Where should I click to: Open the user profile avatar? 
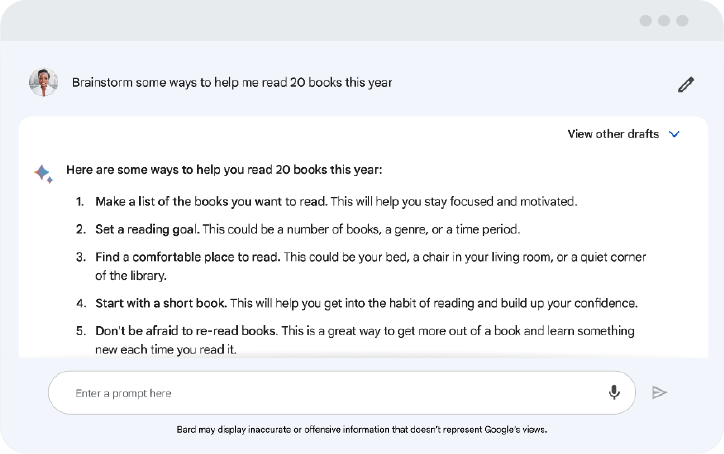point(43,82)
